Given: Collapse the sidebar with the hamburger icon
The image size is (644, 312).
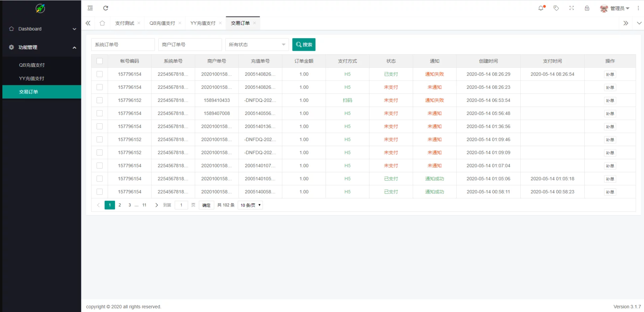Looking at the screenshot, I should [90, 8].
